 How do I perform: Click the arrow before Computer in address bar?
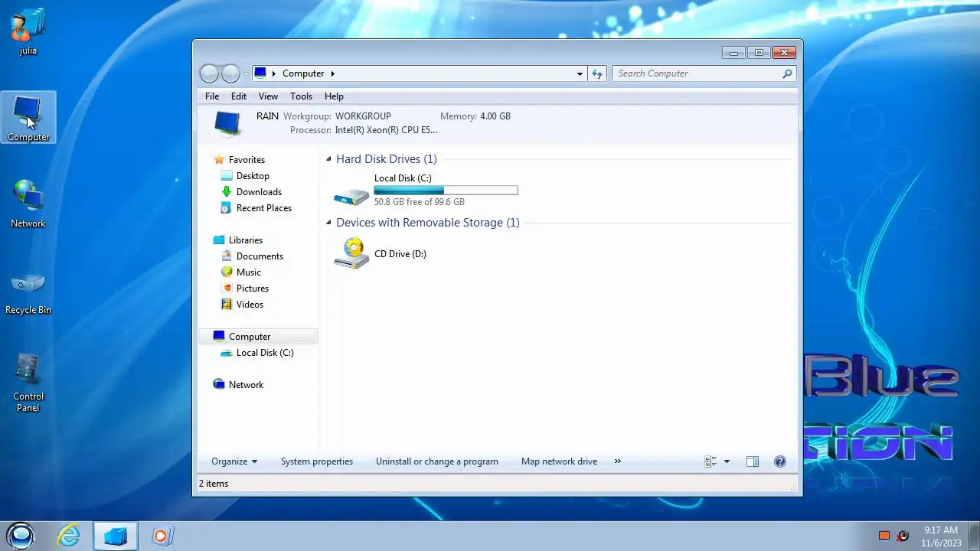pyautogui.click(x=274, y=73)
